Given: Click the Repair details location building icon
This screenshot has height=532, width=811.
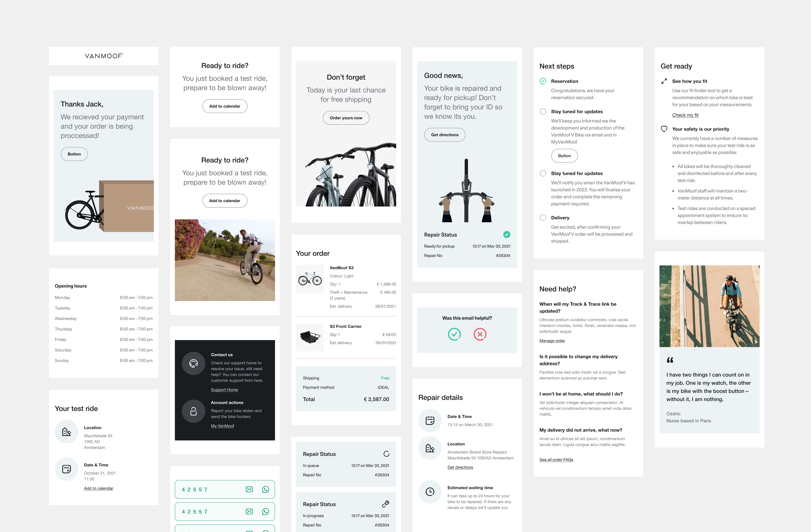Looking at the screenshot, I should click(430, 448).
